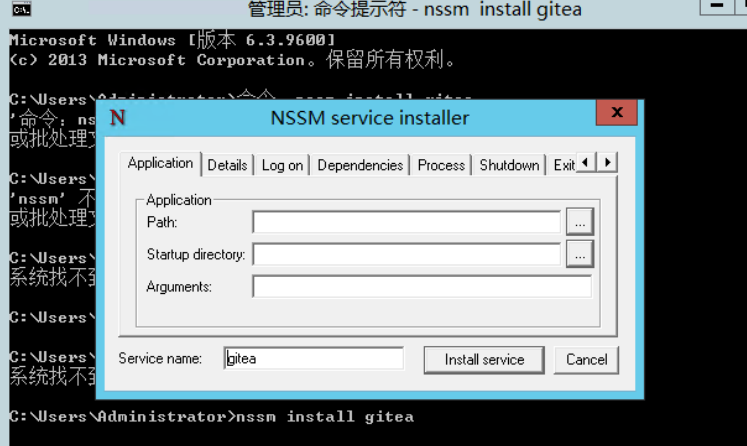Viewport: 747px width, 446px height.
Task: Click the command prompt icon in title bar
Action: pos(21,9)
